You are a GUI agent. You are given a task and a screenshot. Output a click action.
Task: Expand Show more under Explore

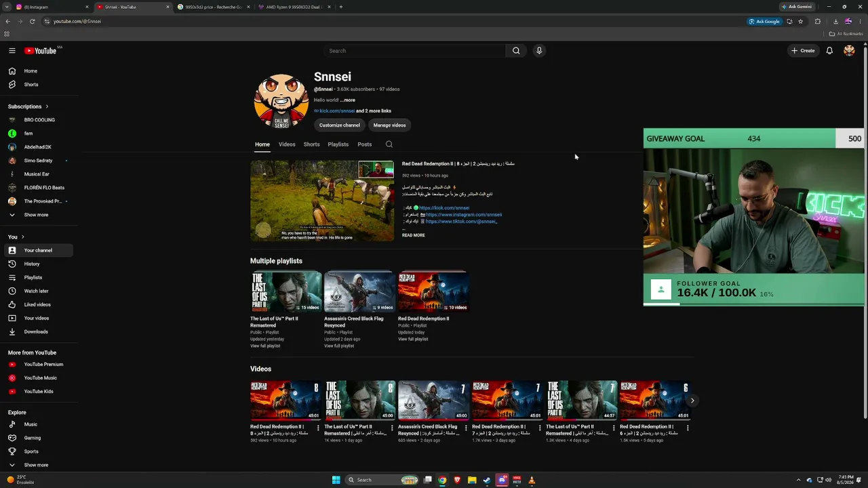click(37, 465)
